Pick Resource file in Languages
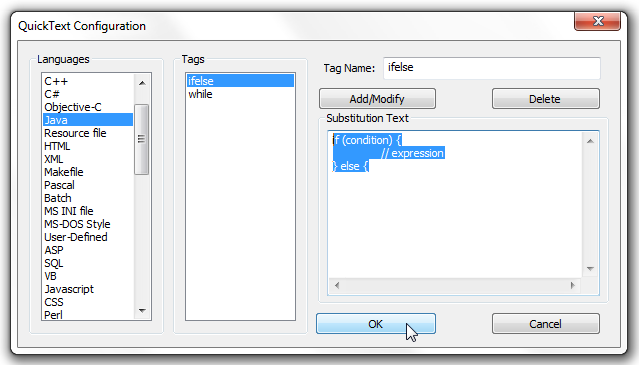Image resolution: width=639 pixels, height=365 pixels. [x=88, y=133]
